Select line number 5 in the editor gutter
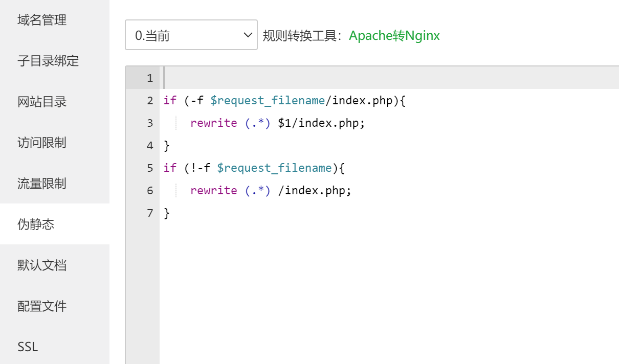619x364 pixels. 149,168
